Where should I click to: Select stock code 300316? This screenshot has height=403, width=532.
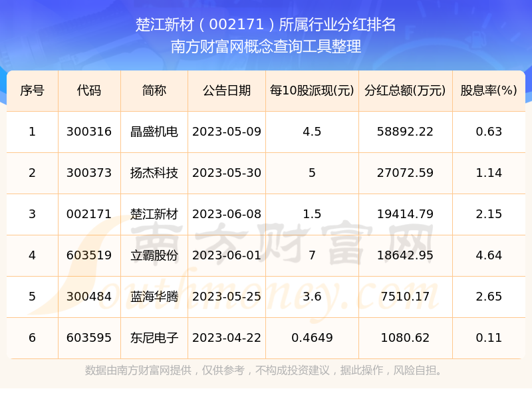click(x=89, y=132)
